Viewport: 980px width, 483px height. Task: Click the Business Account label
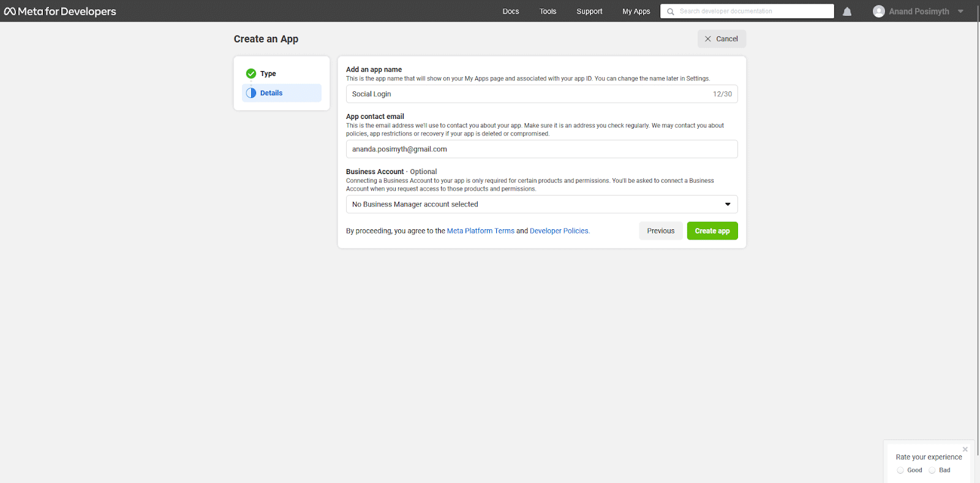(x=375, y=172)
